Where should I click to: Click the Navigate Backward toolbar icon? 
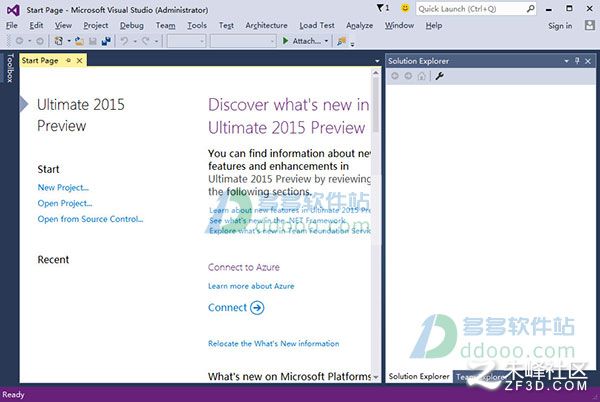coord(20,41)
